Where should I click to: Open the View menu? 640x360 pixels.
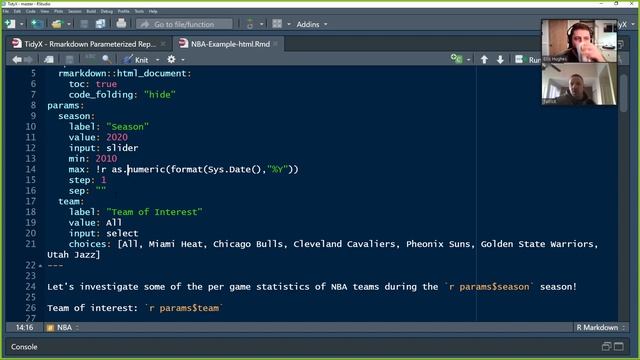45,11
